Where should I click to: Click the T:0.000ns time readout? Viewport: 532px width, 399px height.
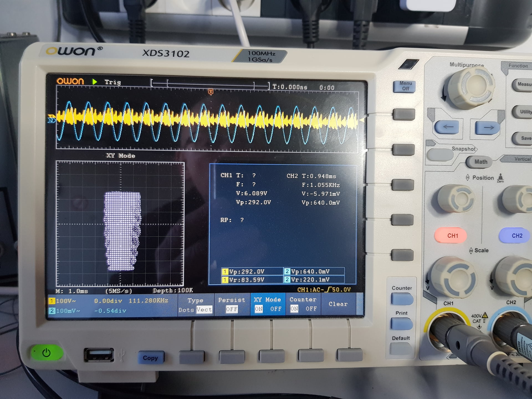(290, 87)
